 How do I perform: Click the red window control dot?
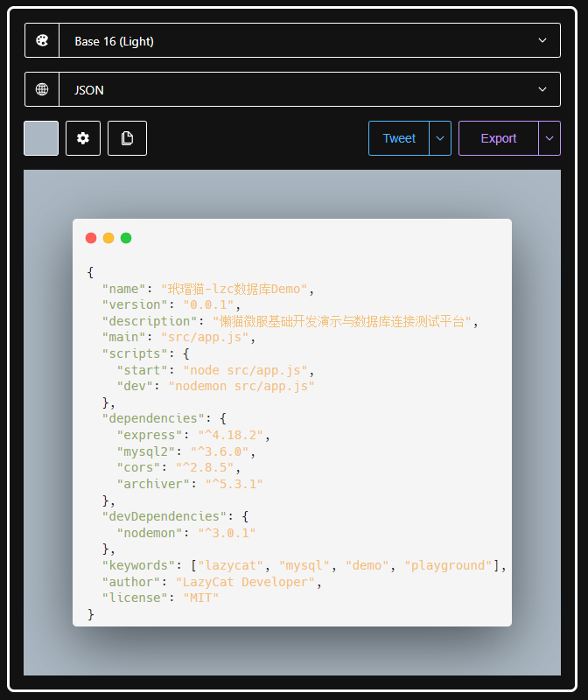(91, 238)
